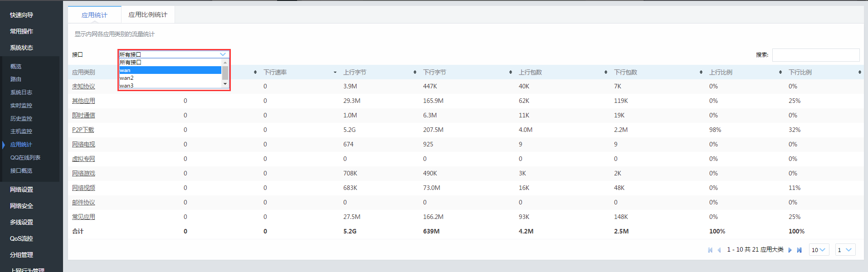Sort by 上行字节 using its sort icon
Screen dimensions: 868x272
point(414,73)
